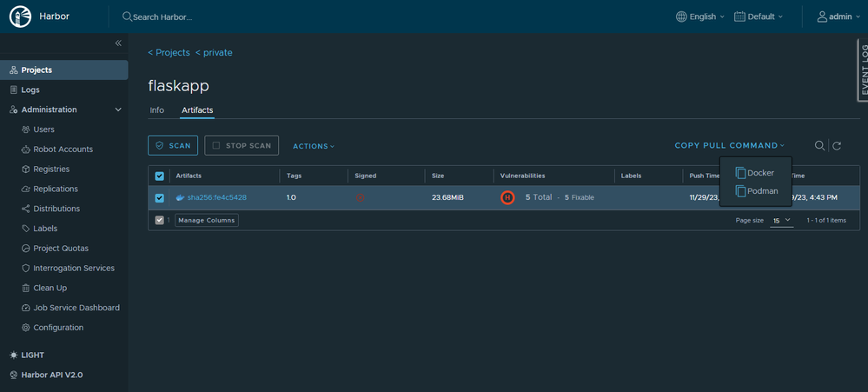The image size is (868, 392).
Task: Click the Clean Up trash icon
Action: click(25, 288)
